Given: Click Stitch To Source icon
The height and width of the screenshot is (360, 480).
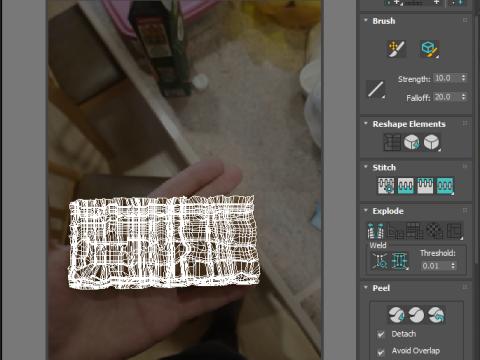Looking at the screenshot, I should (x=425, y=186).
